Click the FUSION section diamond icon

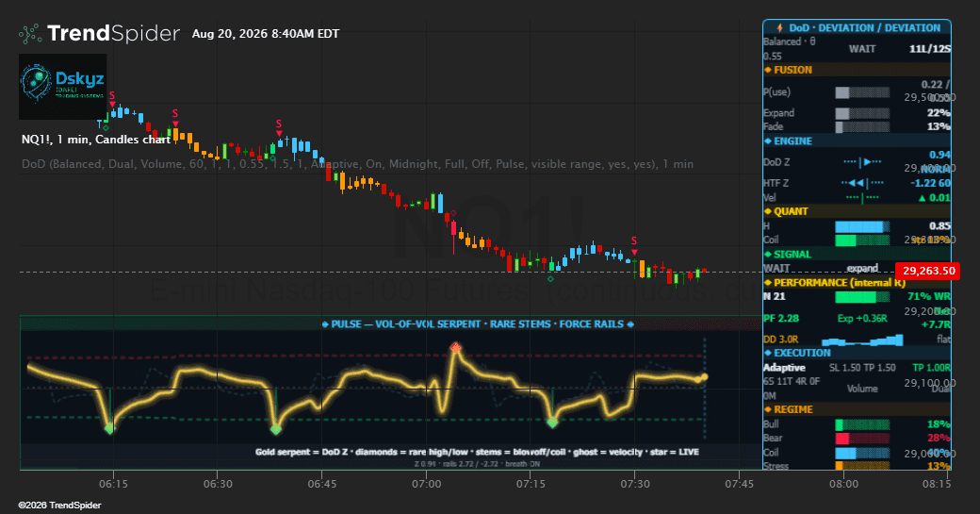(x=768, y=70)
